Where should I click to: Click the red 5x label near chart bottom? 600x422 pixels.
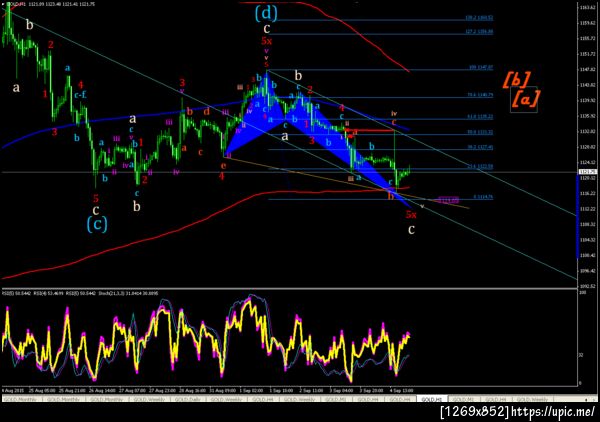411,215
